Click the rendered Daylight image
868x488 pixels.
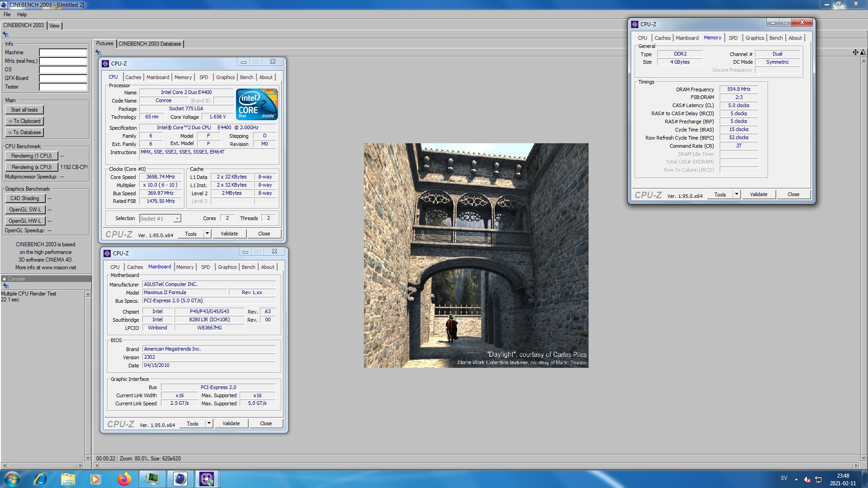(476, 255)
